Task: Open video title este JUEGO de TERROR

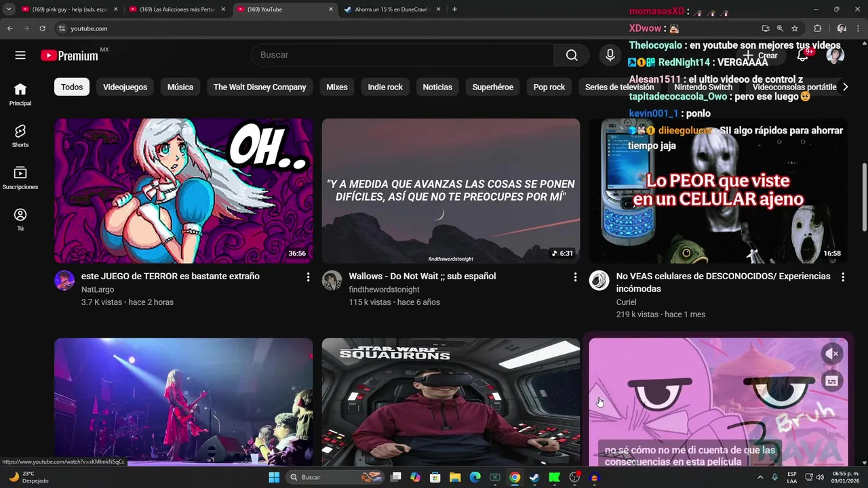Action: [x=170, y=277]
